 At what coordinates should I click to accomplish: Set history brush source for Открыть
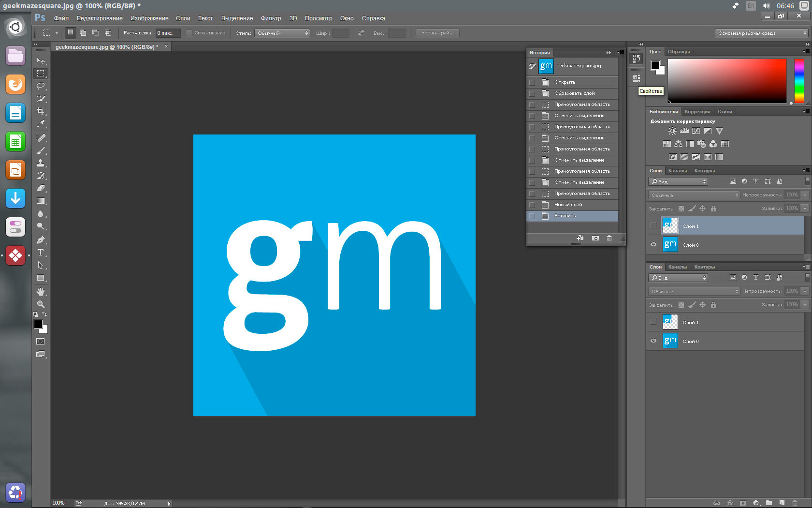[532, 82]
